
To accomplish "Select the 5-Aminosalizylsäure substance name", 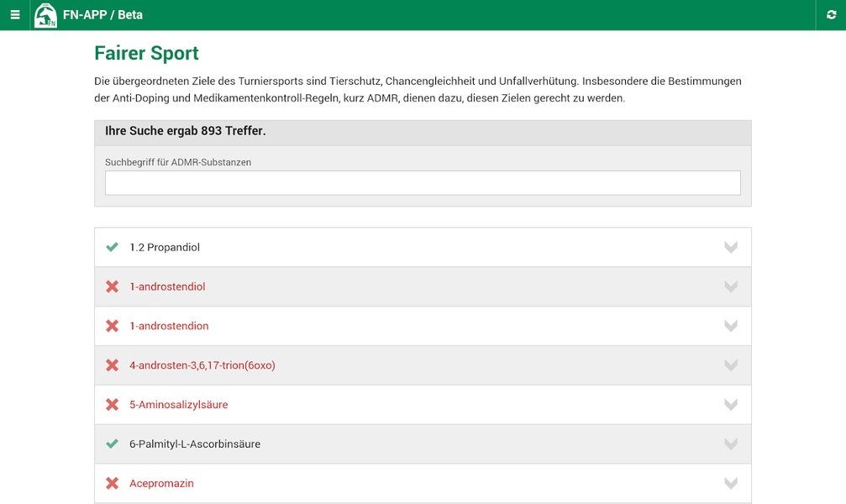I will pos(179,405).
